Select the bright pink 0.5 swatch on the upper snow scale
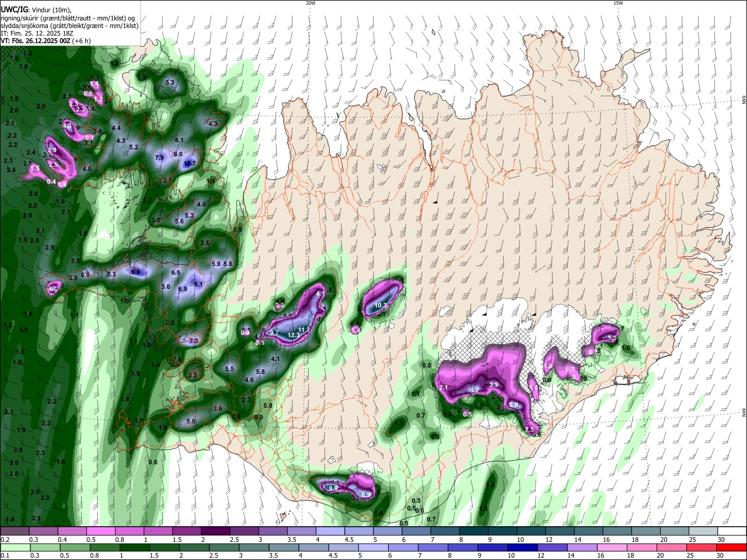 click(x=101, y=531)
